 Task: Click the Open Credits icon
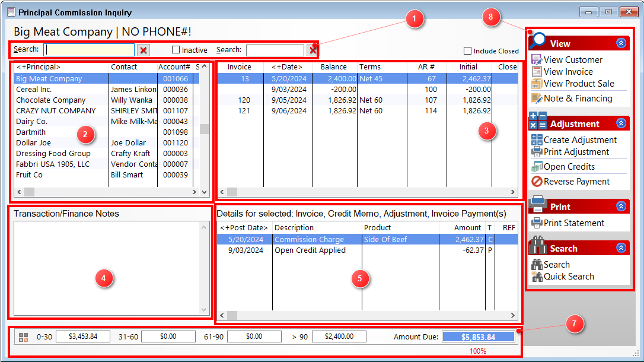[537, 167]
